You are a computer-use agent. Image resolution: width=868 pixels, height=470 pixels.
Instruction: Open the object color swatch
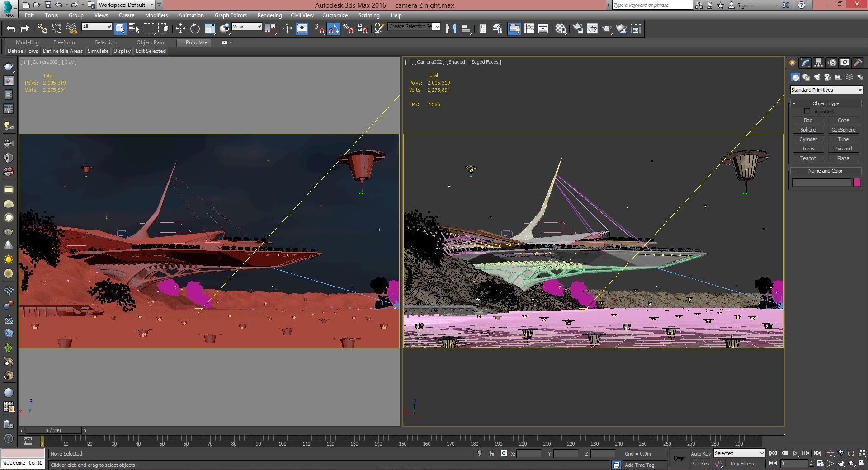click(x=856, y=182)
